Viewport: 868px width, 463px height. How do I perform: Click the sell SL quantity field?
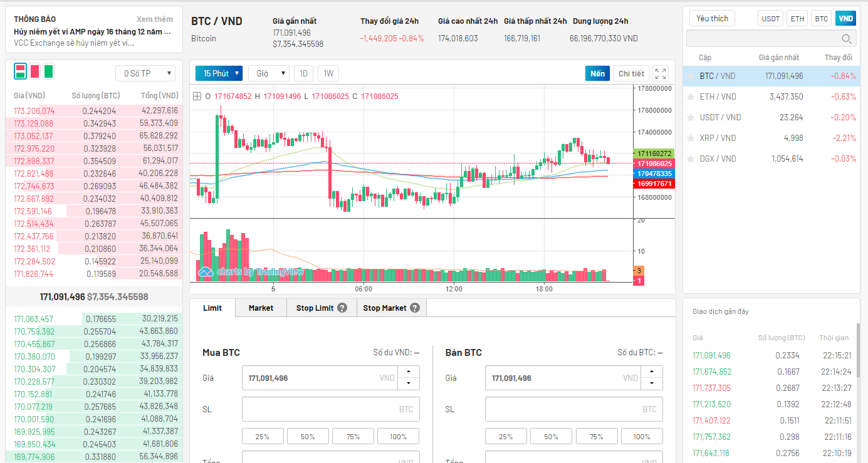574,409
